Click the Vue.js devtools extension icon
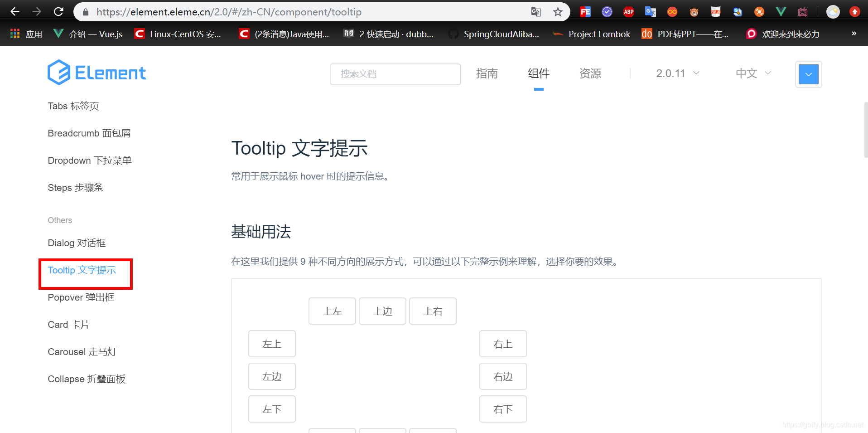The width and height of the screenshot is (868, 433). [x=781, y=12]
